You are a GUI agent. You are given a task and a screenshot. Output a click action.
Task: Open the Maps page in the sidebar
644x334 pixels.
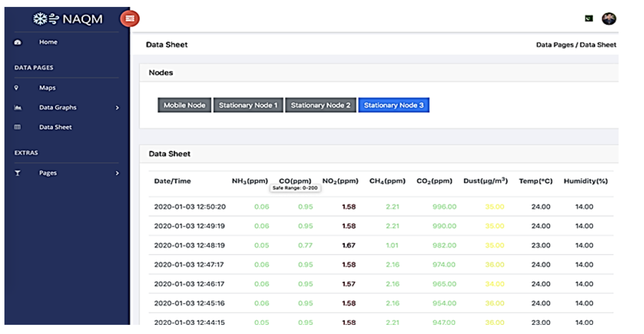(x=47, y=88)
